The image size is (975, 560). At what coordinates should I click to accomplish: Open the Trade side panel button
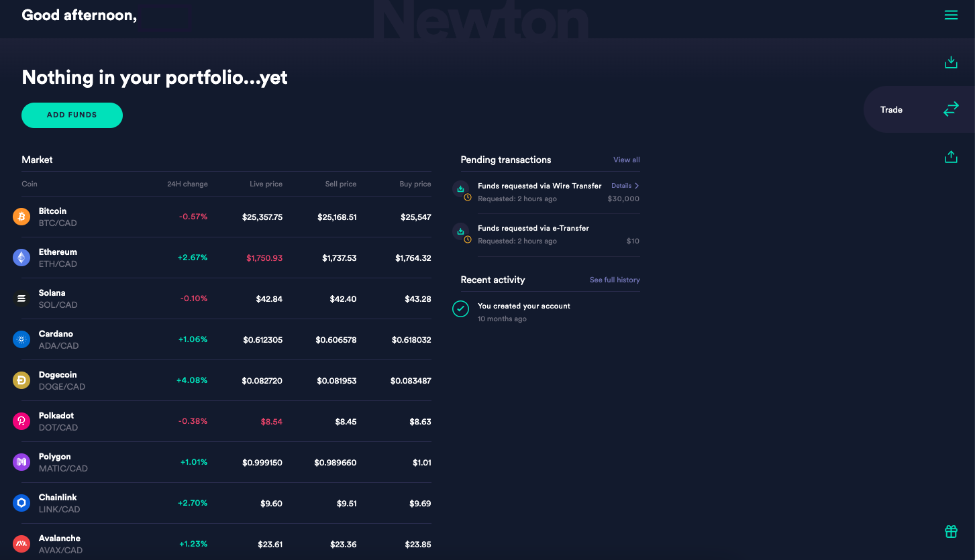pyautogui.click(x=919, y=109)
